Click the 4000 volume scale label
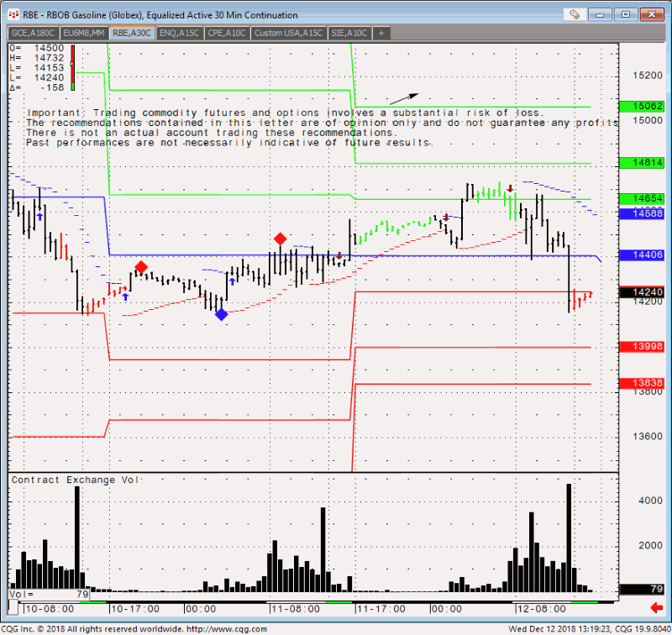 (650, 501)
